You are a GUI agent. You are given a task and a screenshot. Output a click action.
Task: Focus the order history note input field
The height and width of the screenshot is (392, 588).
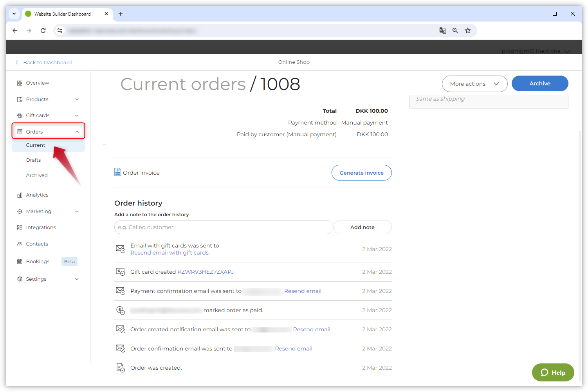223,227
